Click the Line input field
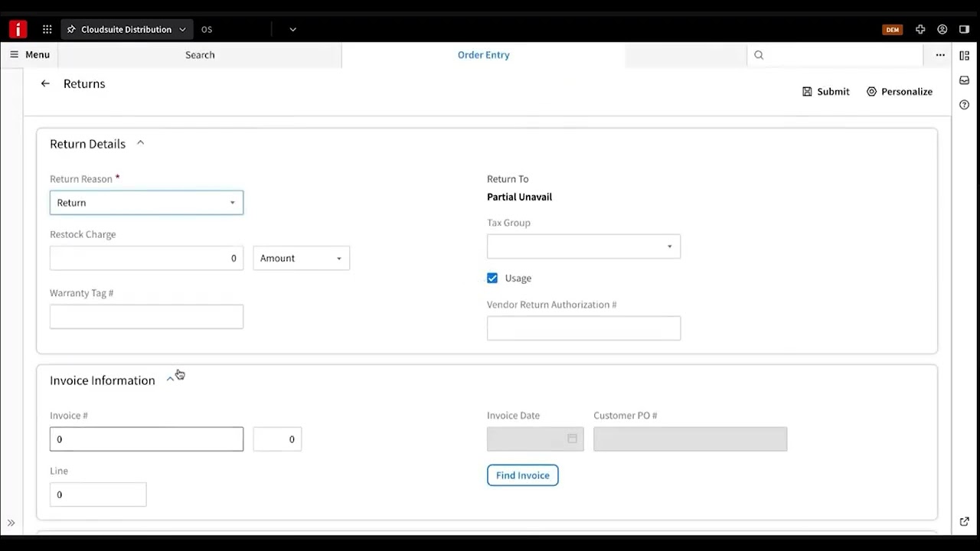The width and height of the screenshot is (980, 551). 98,494
